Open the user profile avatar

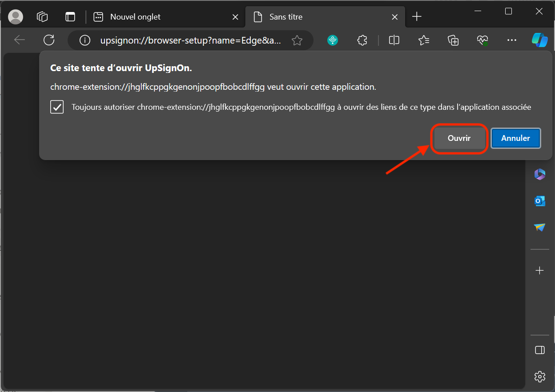(x=16, y=17)
